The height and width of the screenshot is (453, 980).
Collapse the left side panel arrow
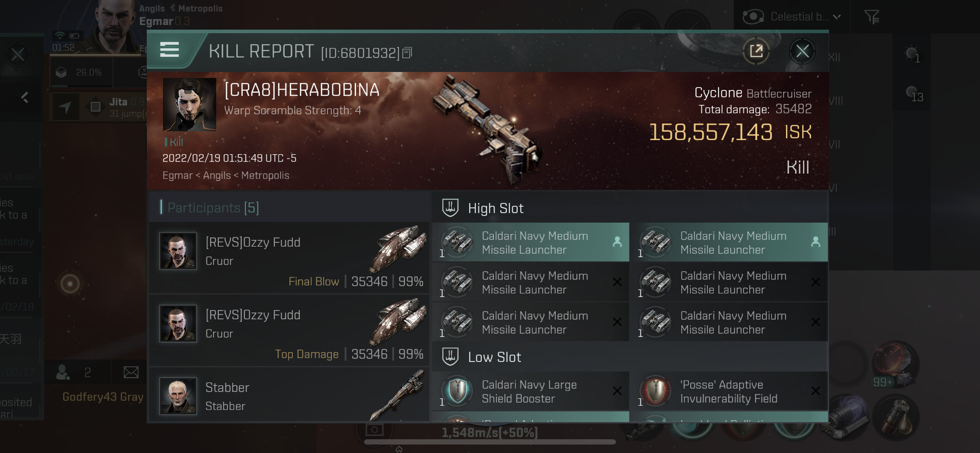coord(25,97)
